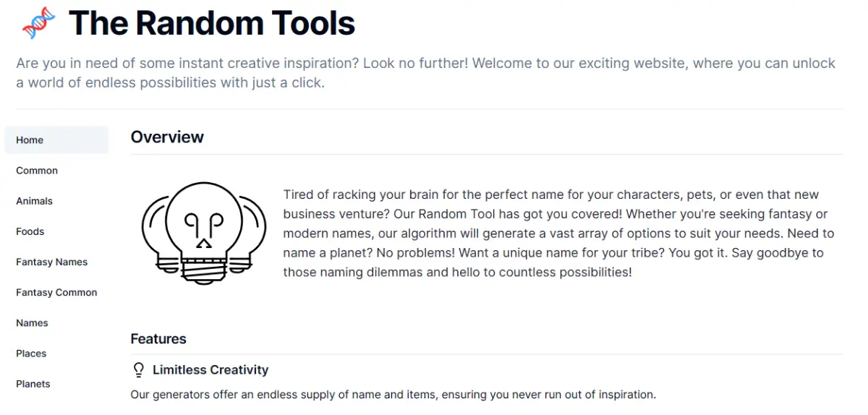Open the Foods generator section

coord(30,231)
